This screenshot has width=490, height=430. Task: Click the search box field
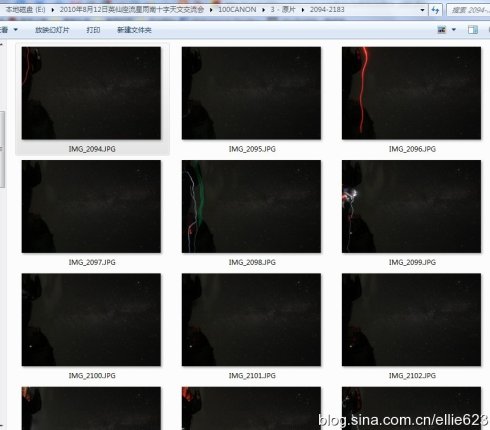pyautogui.click(x=469, y=10)
